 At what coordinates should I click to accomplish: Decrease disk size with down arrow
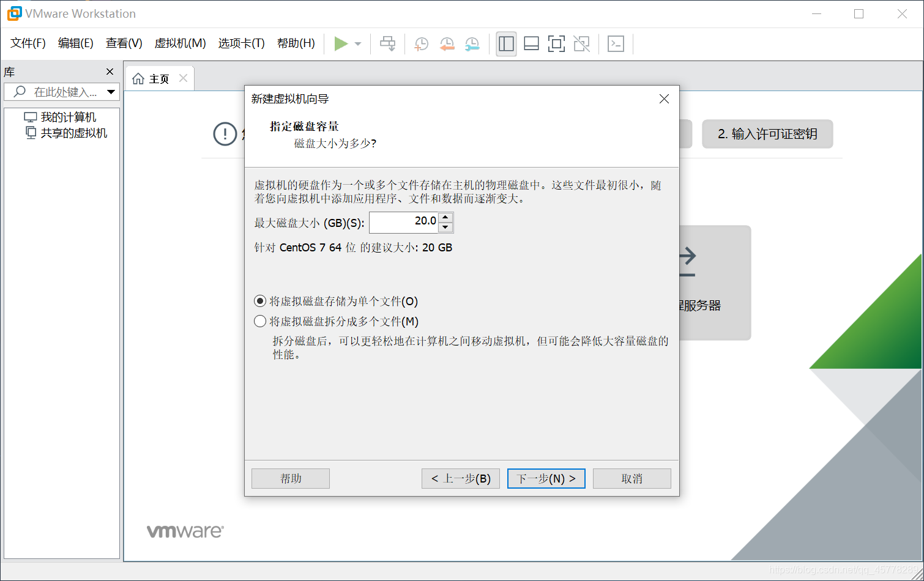446,228
